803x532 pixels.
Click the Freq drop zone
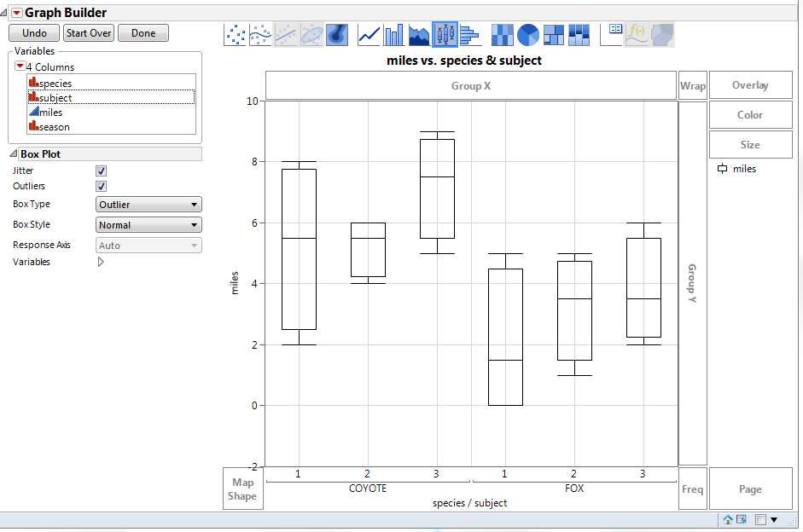click(693, 489)
